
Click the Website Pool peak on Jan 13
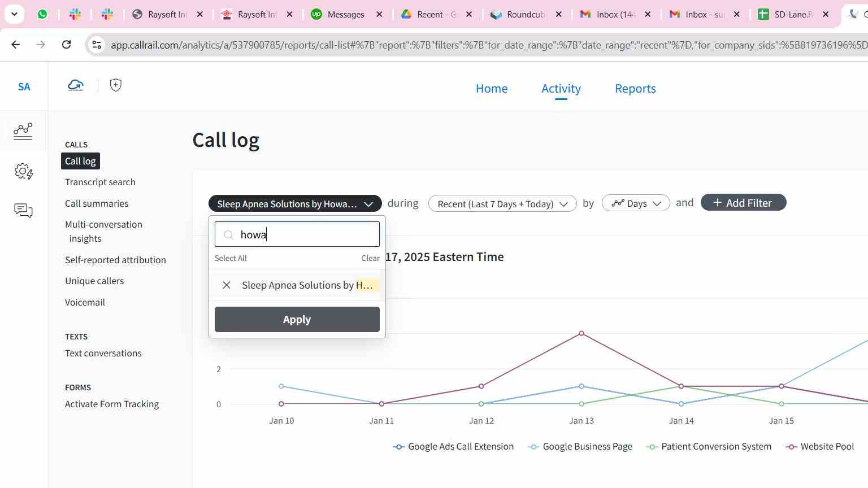(x=581, y=333)
